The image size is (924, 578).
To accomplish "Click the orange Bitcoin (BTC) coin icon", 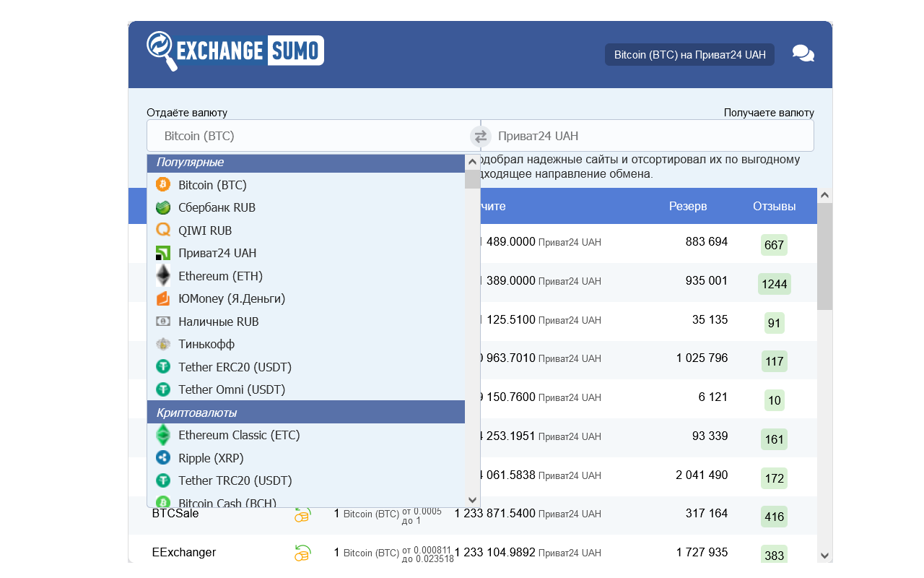I will point(163,185).
